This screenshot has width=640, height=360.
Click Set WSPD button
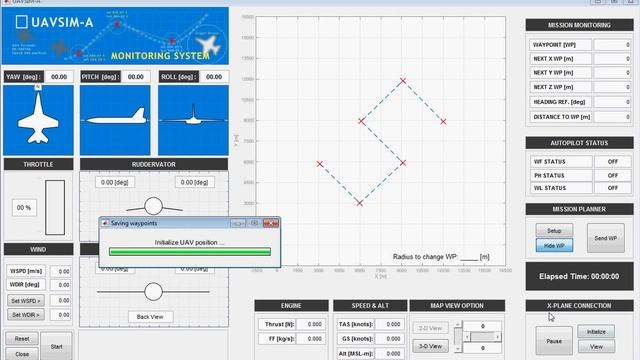(26, 300)
